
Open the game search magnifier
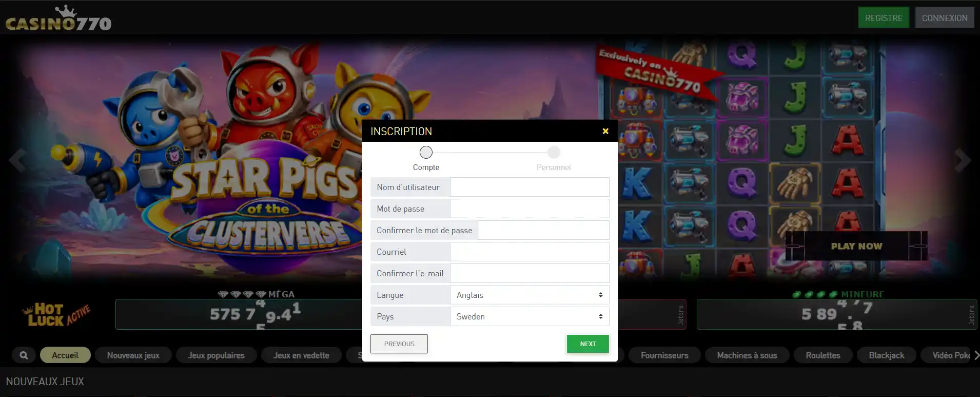click(24, 355)
